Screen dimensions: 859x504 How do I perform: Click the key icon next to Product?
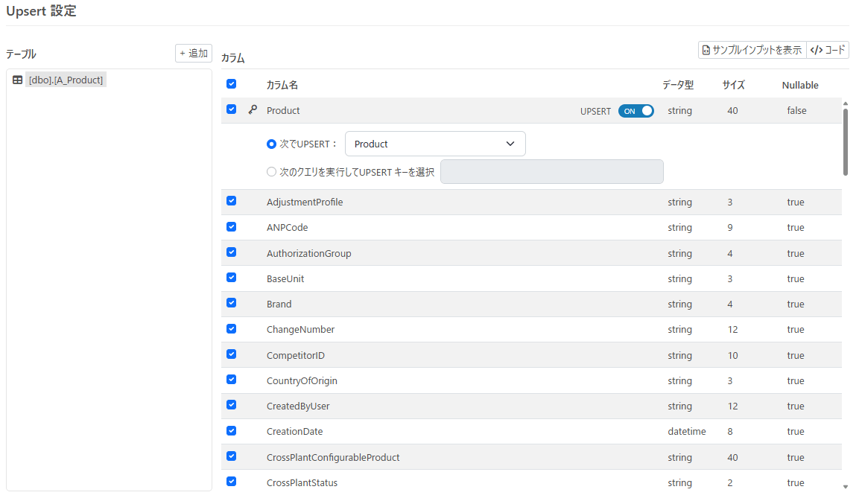253,109
